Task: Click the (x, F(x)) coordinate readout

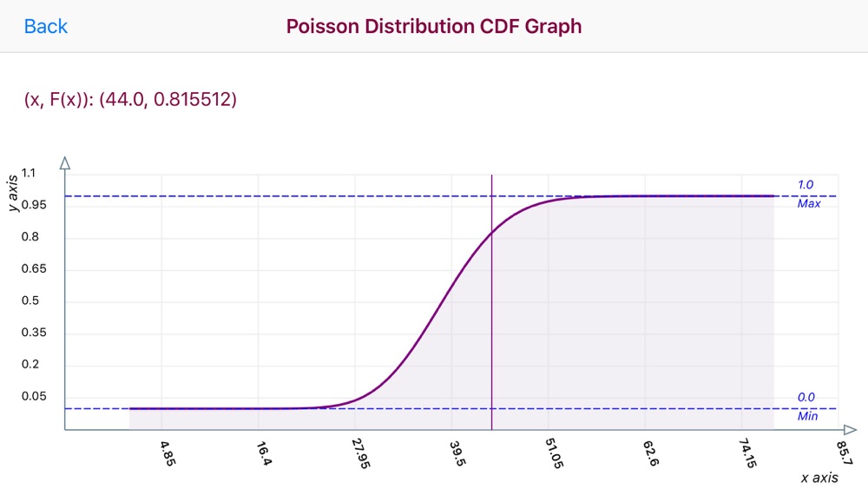Action: pos(130,99)
